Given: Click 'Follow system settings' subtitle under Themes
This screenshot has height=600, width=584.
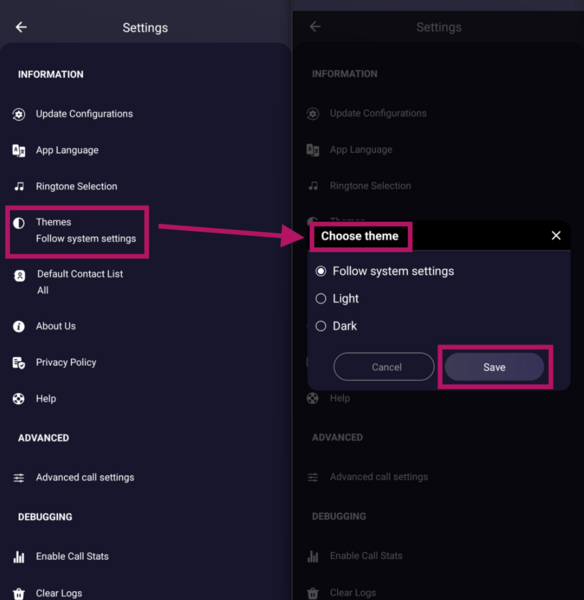Looking at the screenshot, I should [86, 239].
